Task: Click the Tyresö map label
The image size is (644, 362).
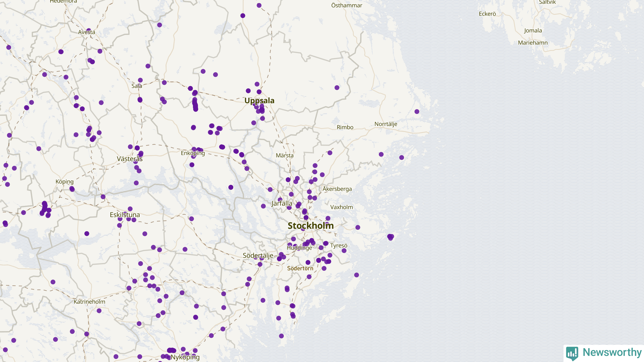Action: 339,246
